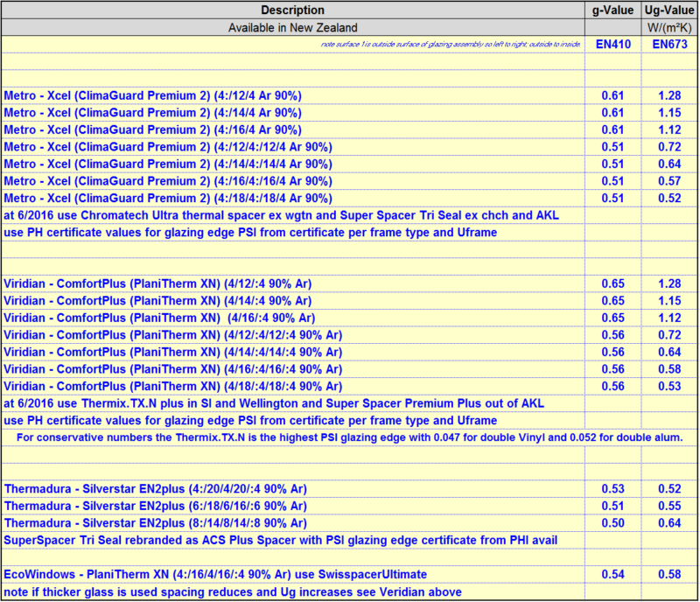The width and height of the screenshot is (700, 602).
Task: Click the Description column header
Action: tap(292, 10)
